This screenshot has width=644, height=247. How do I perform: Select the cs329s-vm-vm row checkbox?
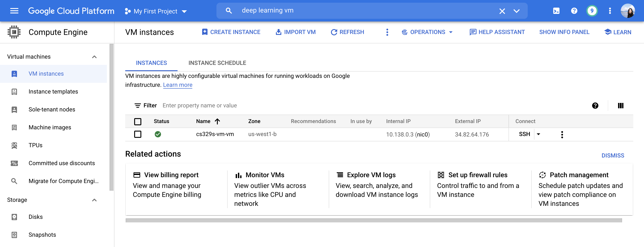tap(138, 134)
